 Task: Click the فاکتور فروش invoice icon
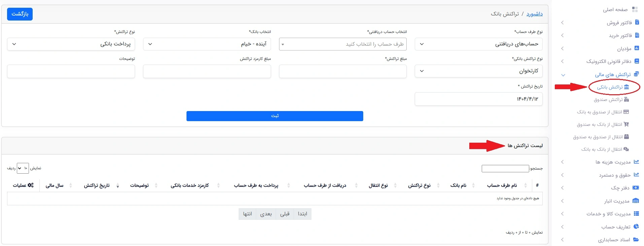point(637,22)
